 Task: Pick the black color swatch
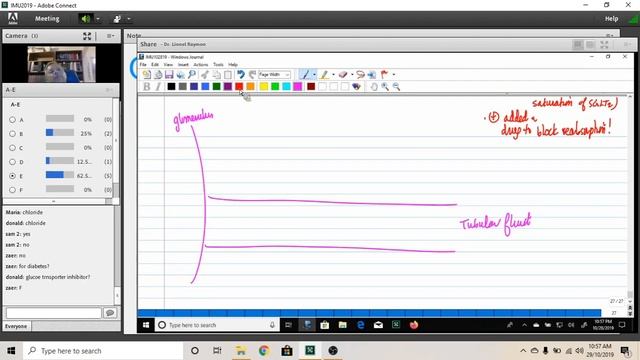pyautogui.click(x=171, y=86)
